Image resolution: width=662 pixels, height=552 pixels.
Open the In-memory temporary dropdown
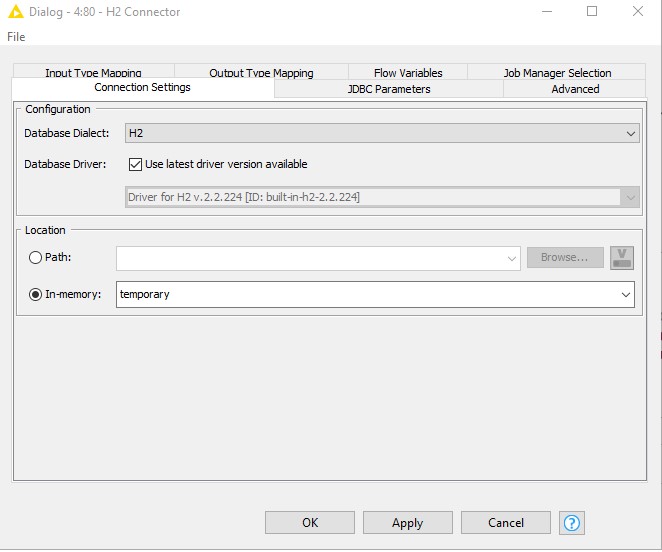pos(626,294)
